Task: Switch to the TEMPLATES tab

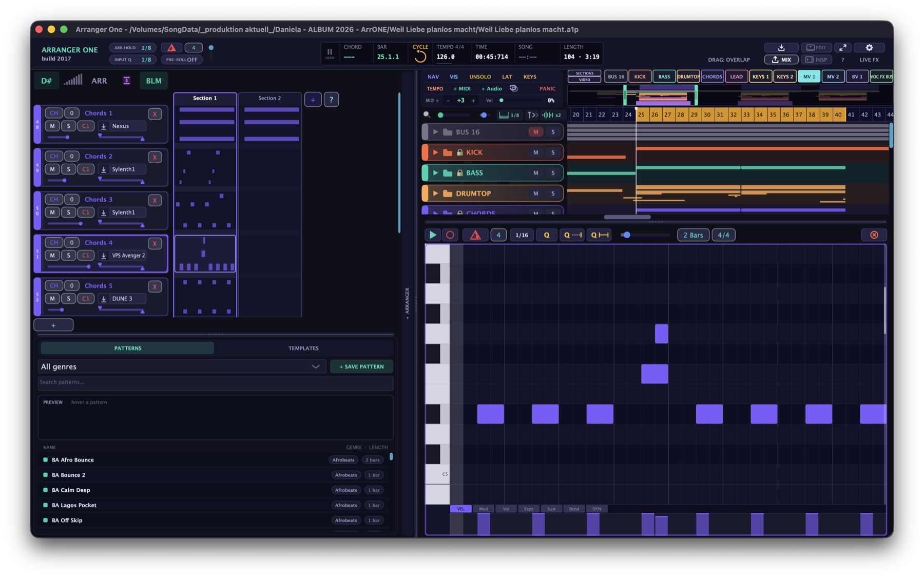Action: (x=303, y=348)
